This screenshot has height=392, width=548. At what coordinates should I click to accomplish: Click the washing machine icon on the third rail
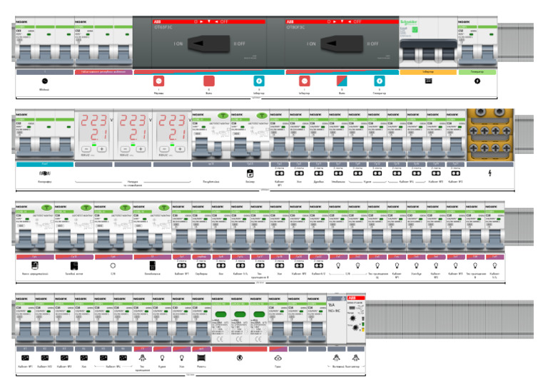(x=34, y=266)
